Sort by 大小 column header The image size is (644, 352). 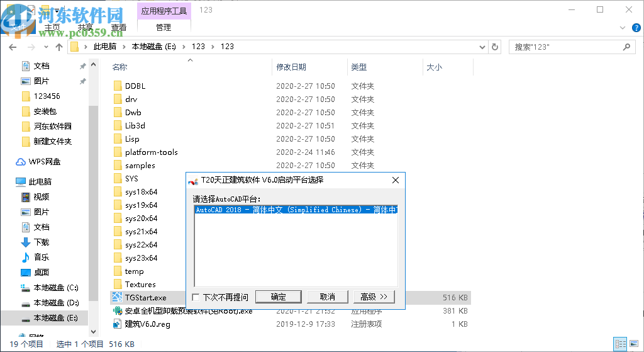tap(434, 67)
